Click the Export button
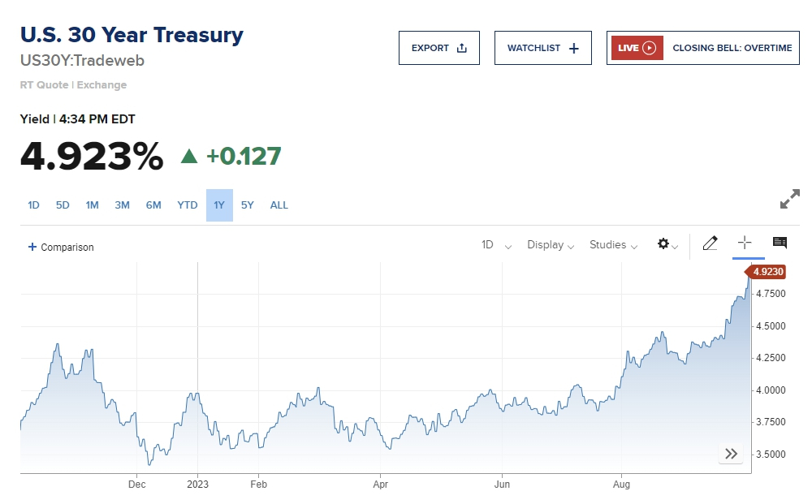The image size is (812, 504). (x=438, y=48)
